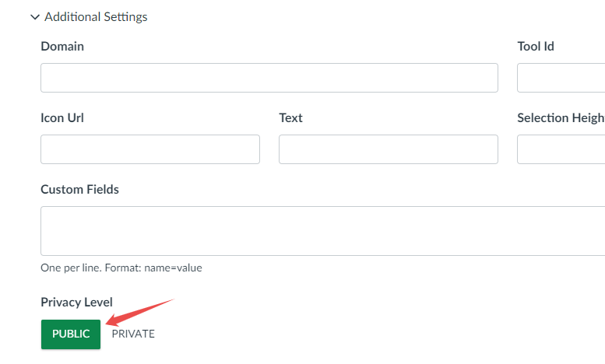605x364 pixels.
Task: Click the red arrow pointing at PUBLIC
Action: point(140,310)
